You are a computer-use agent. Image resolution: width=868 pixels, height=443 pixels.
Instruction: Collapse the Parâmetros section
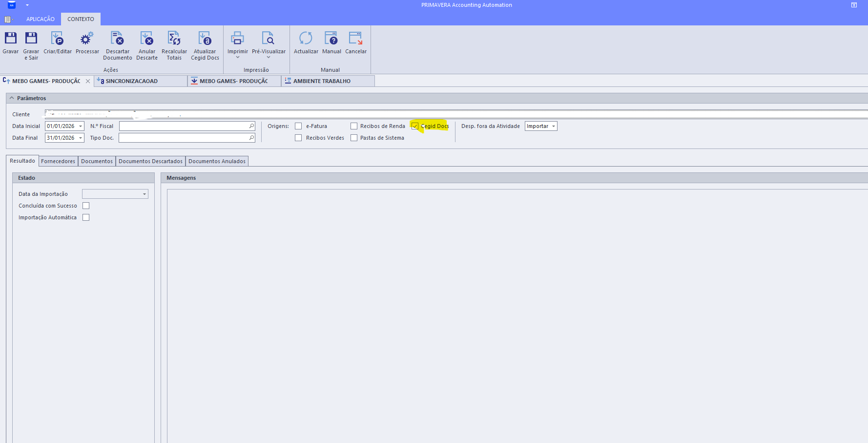tap(12, 98)
